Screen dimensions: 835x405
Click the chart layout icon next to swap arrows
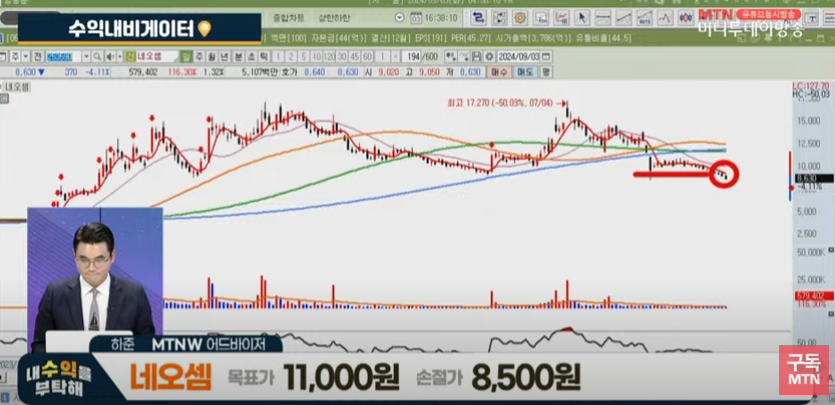click(499, 18)
